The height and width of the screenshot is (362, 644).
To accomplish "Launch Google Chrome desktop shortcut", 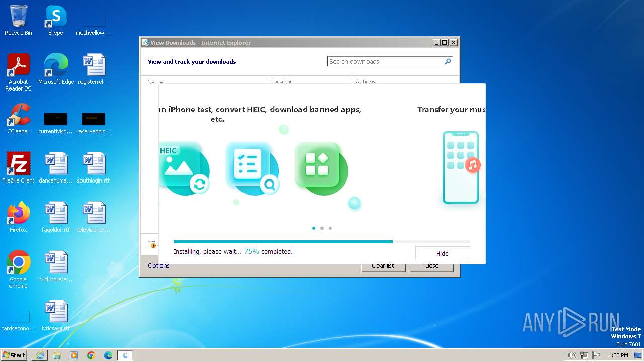I will click(18, 269).
